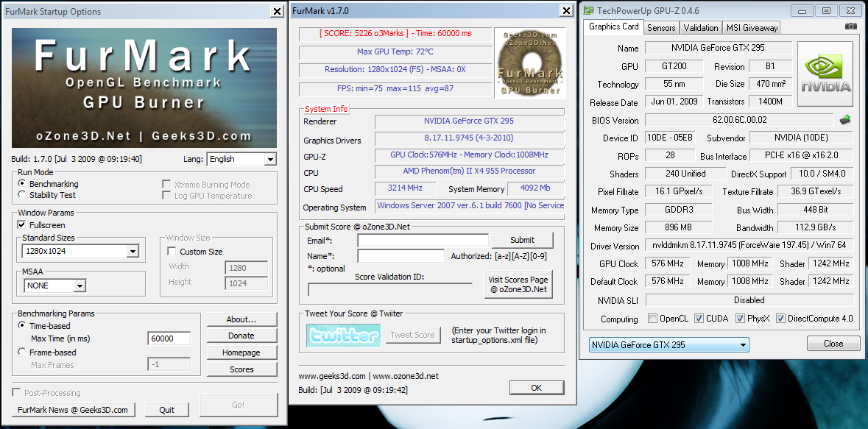The height and width of the screenshot is (429, 868).
Task: Click the CPU AMD Phenom II X4 955 value
Action: pyautogui.click(x=470, y=171)
